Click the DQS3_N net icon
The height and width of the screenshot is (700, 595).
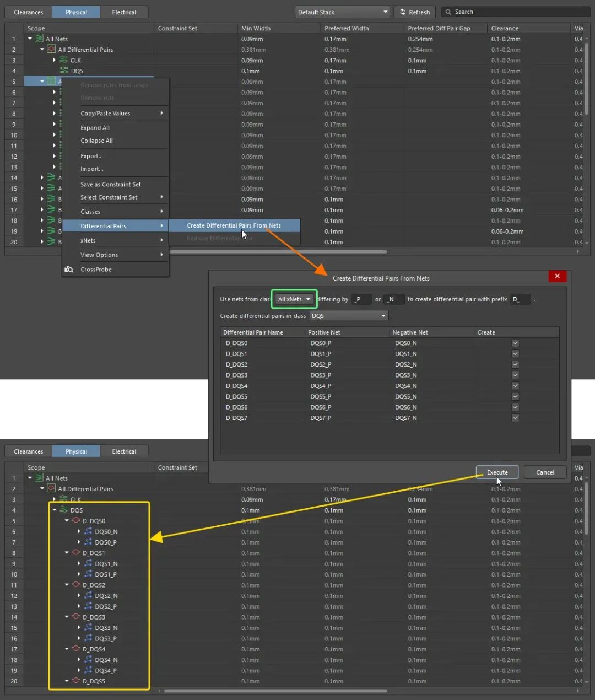(88, 627)
